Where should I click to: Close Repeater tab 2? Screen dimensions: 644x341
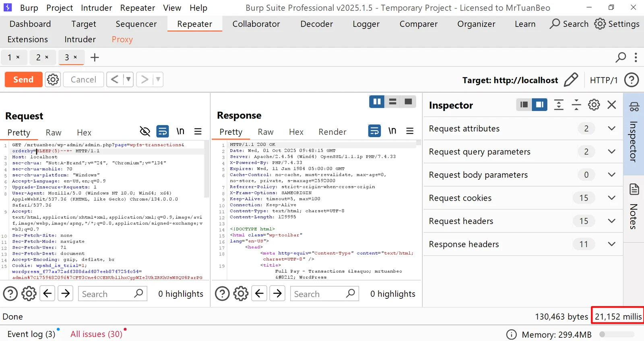47,57
